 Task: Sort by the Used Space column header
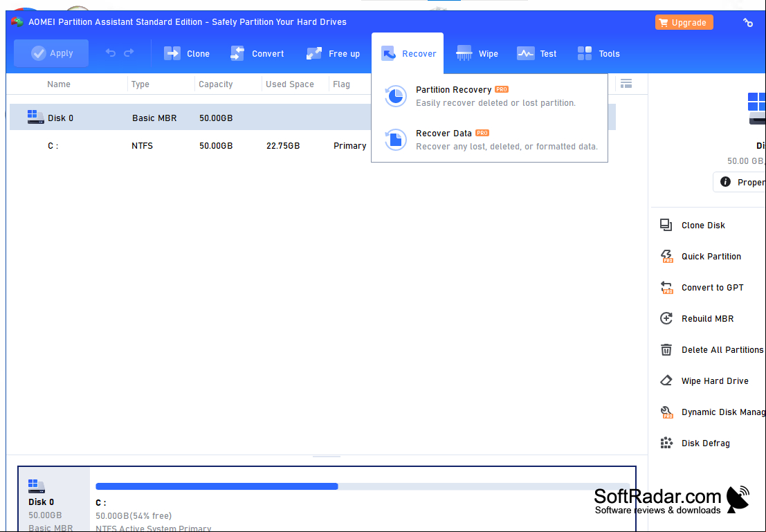click(290, 84)
